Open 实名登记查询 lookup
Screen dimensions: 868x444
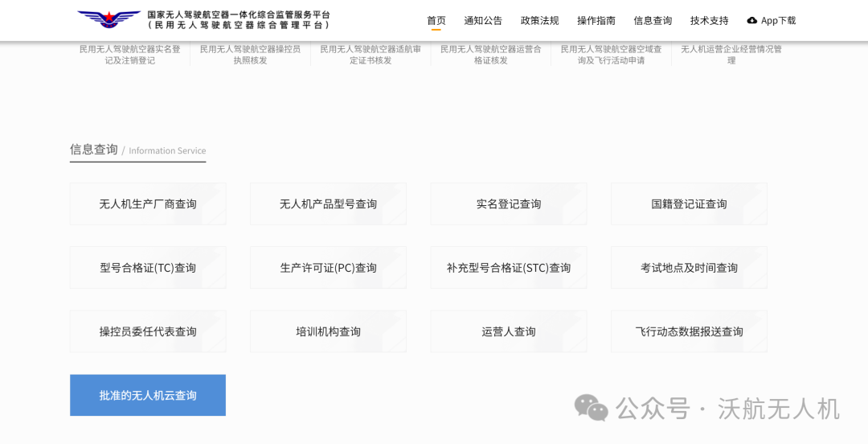point(509,204)
